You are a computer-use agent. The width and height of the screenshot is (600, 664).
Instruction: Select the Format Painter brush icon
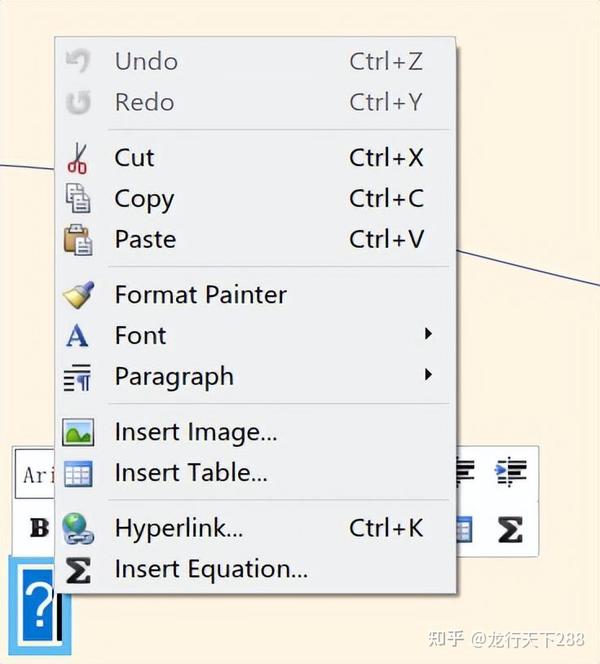click(x=77, y=295)
